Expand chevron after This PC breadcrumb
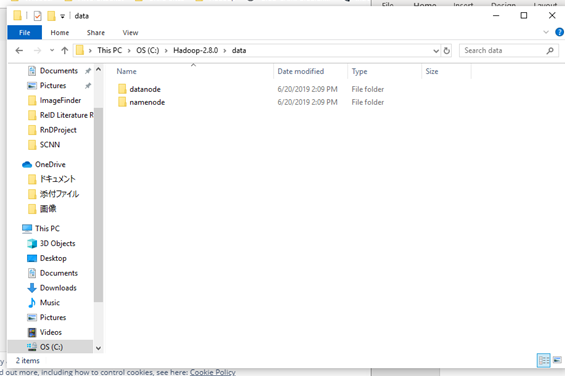Viewport: 565px width, 376px height. pos(129,50)
